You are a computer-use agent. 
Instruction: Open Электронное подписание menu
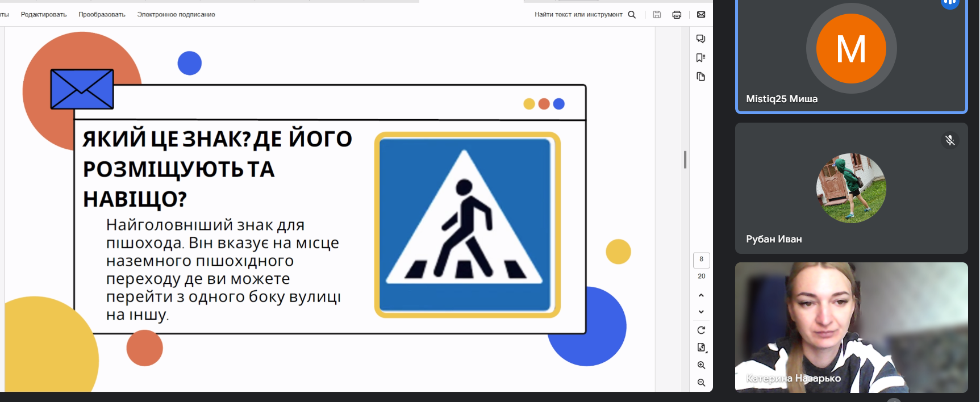176,15
